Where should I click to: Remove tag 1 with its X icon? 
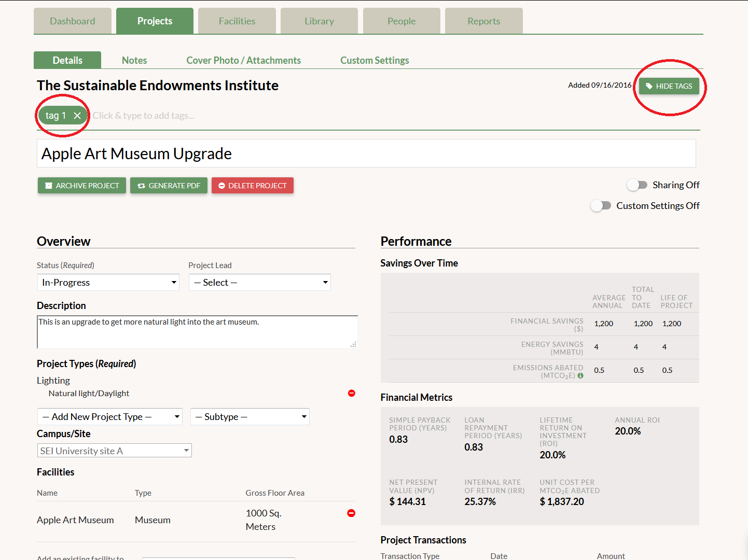[x=77, y=116]
